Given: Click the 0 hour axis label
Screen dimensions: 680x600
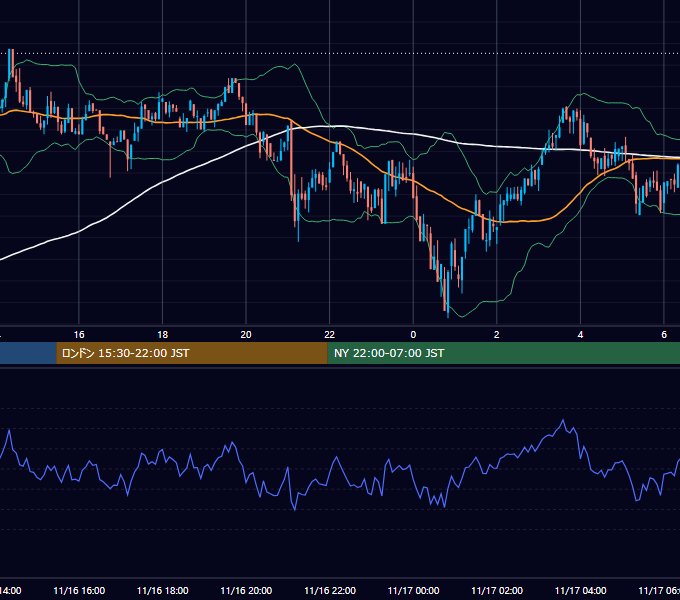Looking at the screenshot, I should coord(413,335).
